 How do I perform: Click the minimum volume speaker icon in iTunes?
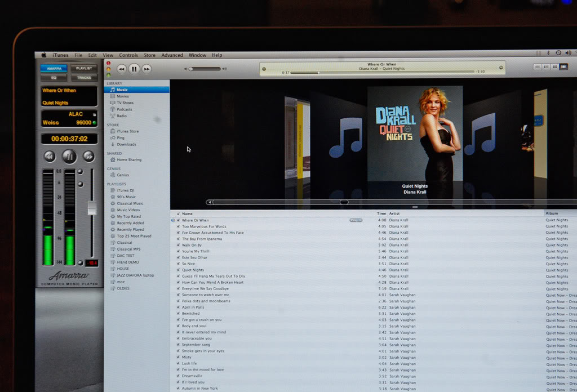185,69
